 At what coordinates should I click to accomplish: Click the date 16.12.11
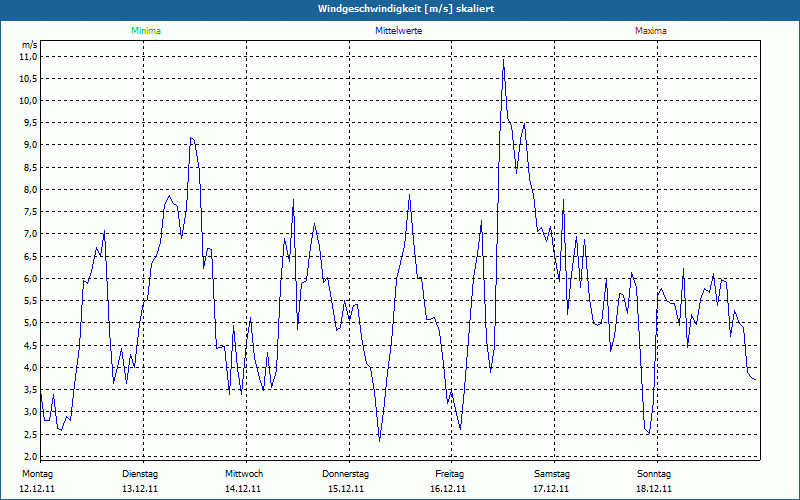(x=448, y=489)
